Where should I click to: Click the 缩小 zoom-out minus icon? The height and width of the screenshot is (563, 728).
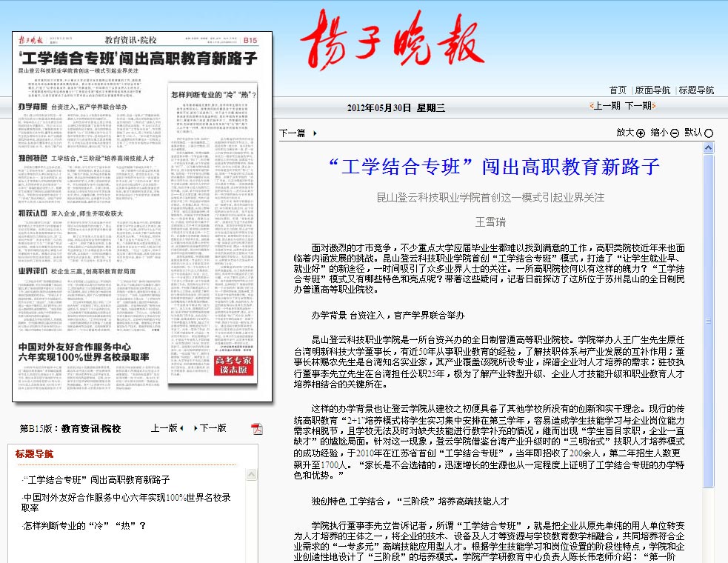click(x=675, y=133)
